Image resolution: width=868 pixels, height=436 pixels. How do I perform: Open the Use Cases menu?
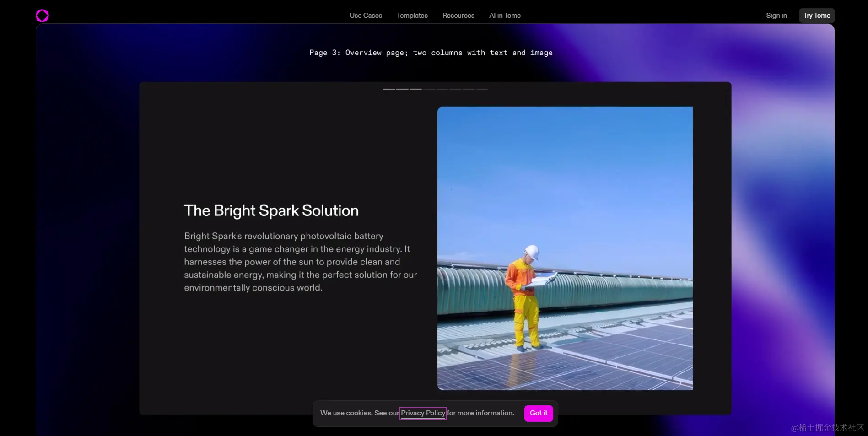click(366, 16)
